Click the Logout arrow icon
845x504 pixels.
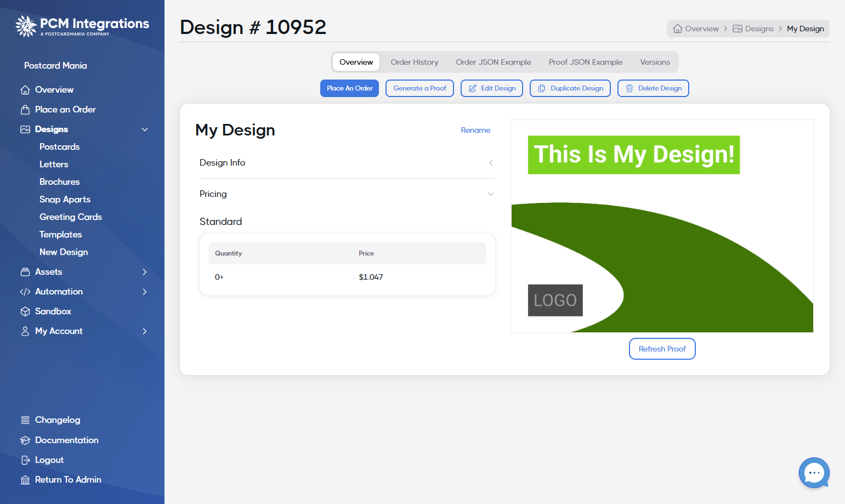coord(25,460)
